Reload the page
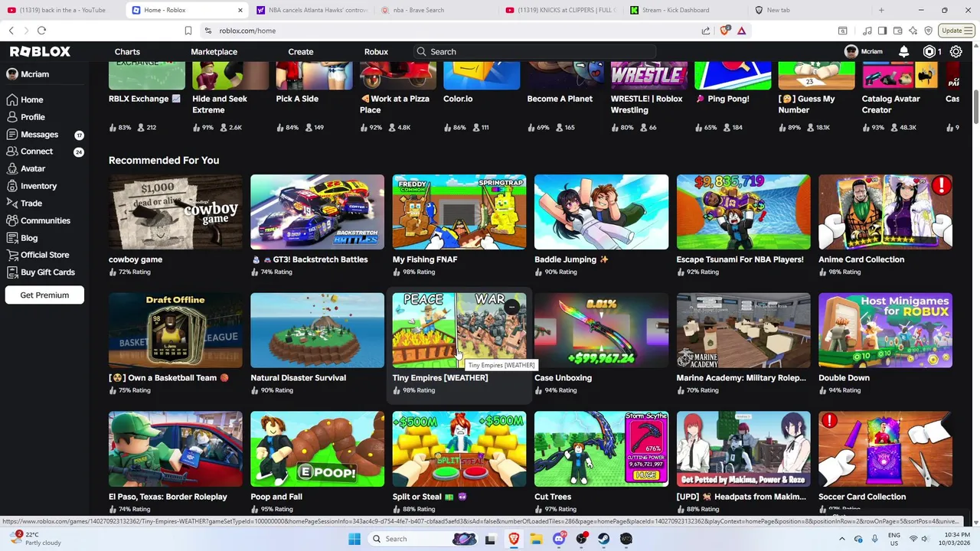The width and height of the screenshot is (980, 551). 41,31
